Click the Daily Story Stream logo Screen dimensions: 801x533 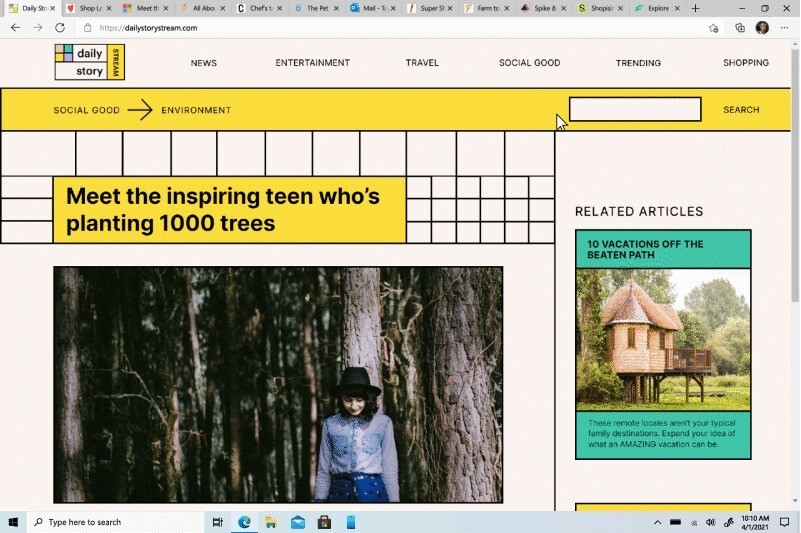[89, 62]
